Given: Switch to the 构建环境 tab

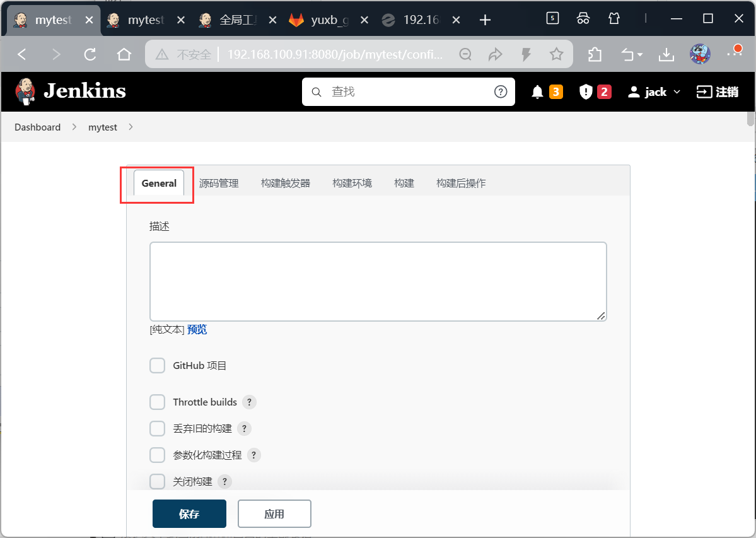Looking at the screenshot, I should click(x=352, y=183).
